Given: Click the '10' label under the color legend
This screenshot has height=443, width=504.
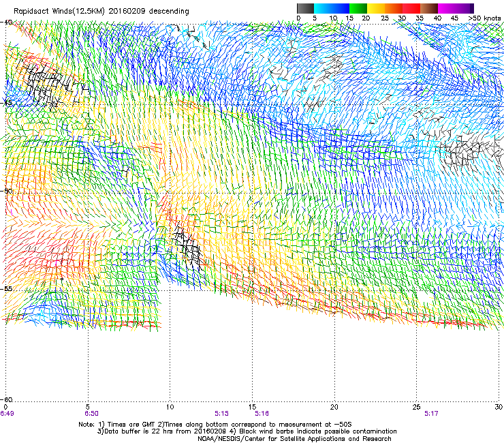Looking at the screenshot, I should coord(333,18).
